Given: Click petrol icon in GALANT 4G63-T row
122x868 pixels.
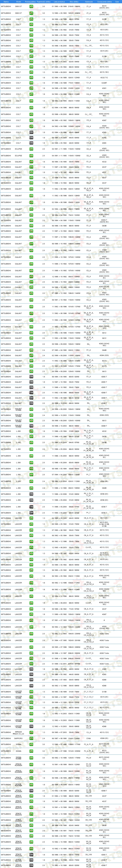Looking at the screenshot, I should (31, 220).
